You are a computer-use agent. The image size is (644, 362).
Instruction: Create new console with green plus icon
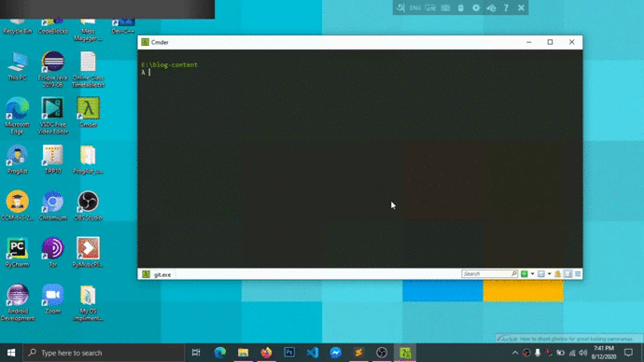(x=525, y=274)
